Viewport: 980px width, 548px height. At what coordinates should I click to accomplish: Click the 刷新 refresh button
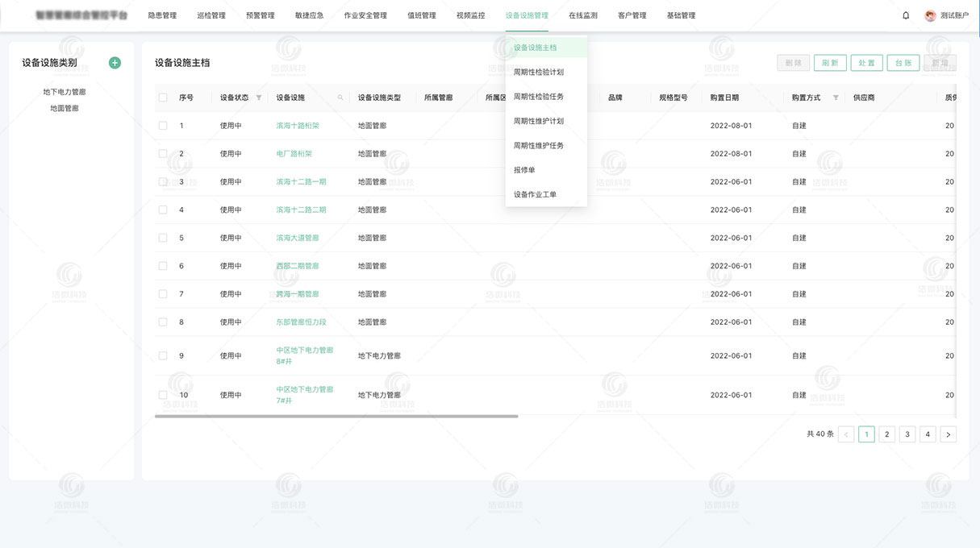coord(830,62)
